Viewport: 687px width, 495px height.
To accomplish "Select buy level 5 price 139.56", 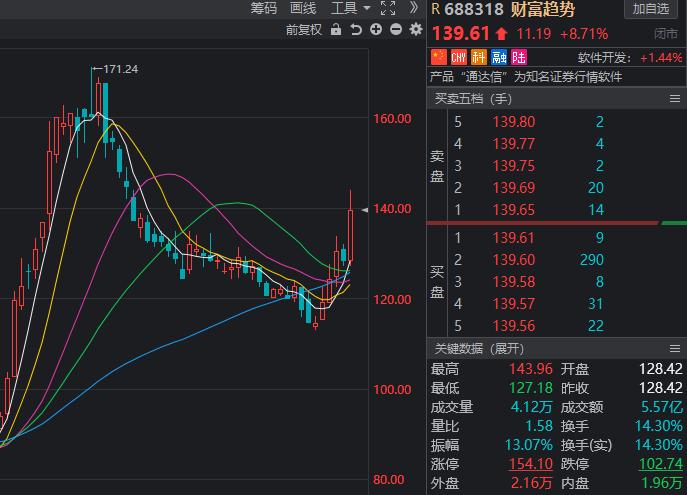I will pos(514,325).
